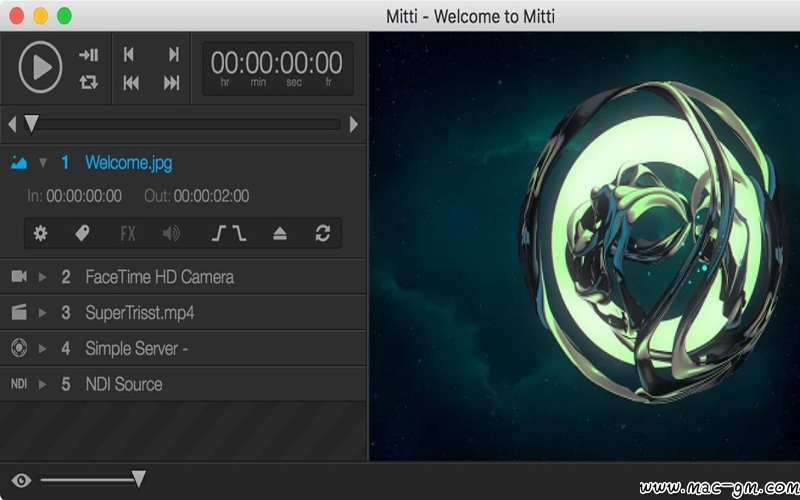The height and width of the screenshot is (500, 800).
Task: Maximize the Mitti window with the green button
Action: [64, 16]
